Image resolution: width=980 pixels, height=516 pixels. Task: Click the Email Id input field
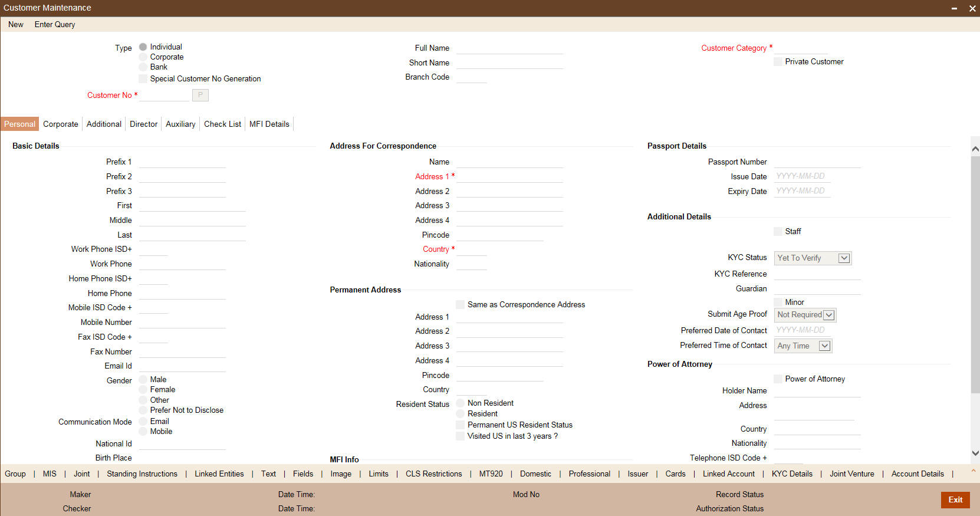(x=182, y=366)
